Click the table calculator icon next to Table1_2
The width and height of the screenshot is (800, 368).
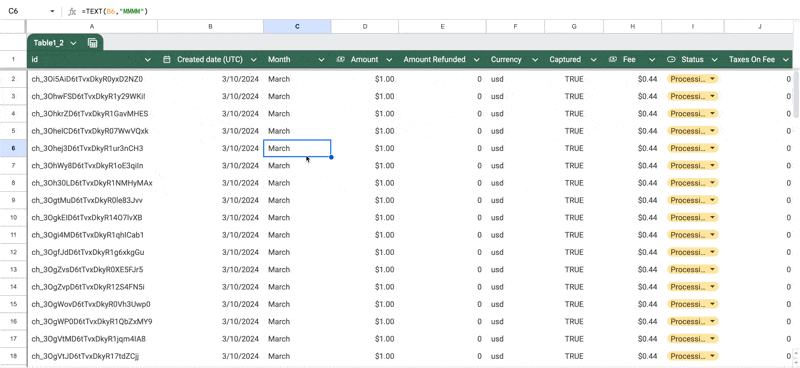(92, 43)
